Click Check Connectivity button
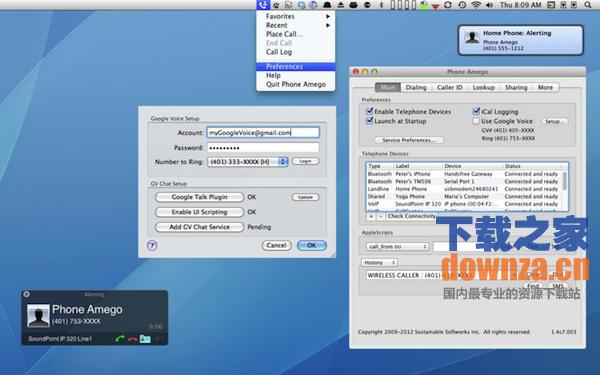Image resolution: width=600 pixels, height=375 pixels. tap(411, 216)
